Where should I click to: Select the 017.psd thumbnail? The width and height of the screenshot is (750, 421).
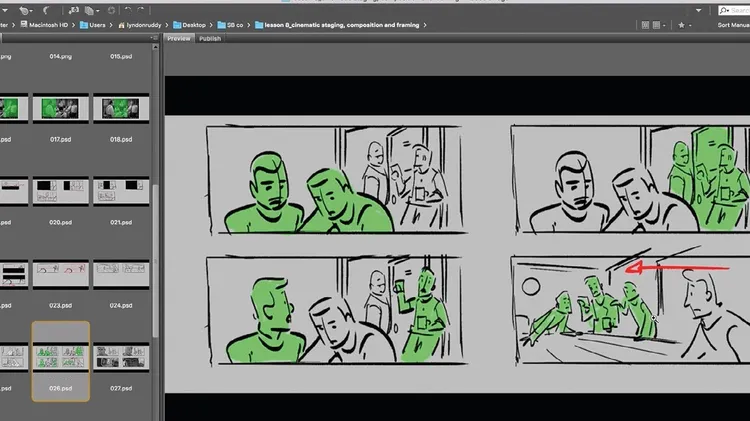coord(61,113)
